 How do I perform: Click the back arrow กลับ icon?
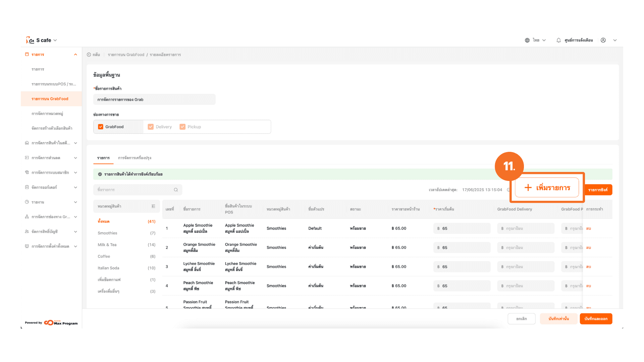click(89, 55)
